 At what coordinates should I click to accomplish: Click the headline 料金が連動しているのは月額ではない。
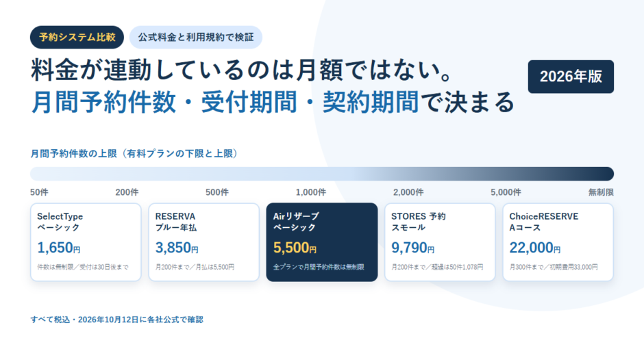pyautogui.click(x=243, y=70)
